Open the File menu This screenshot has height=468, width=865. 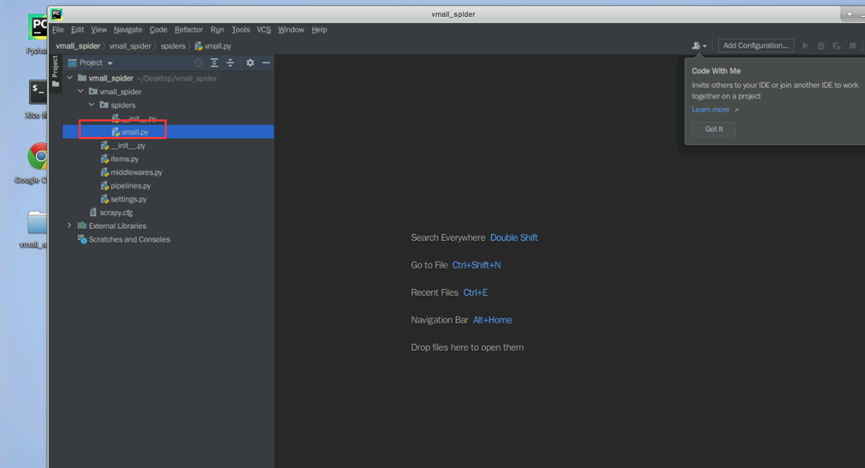tap(58, 30)
